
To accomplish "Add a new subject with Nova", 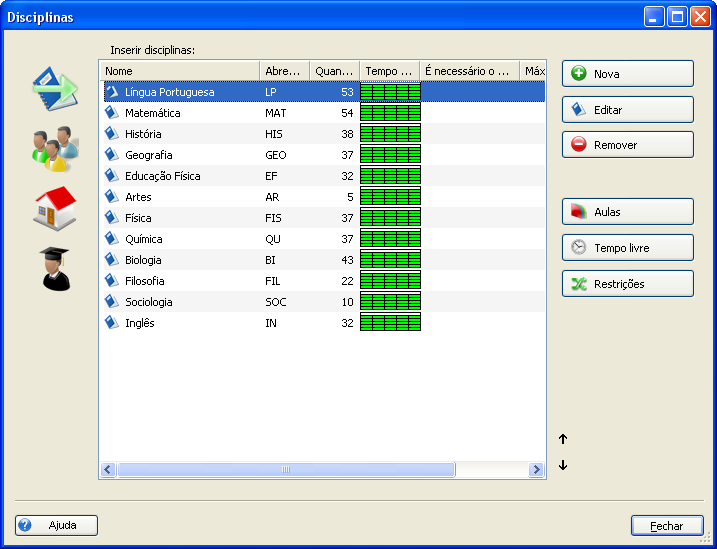I will tap(627, 74).
